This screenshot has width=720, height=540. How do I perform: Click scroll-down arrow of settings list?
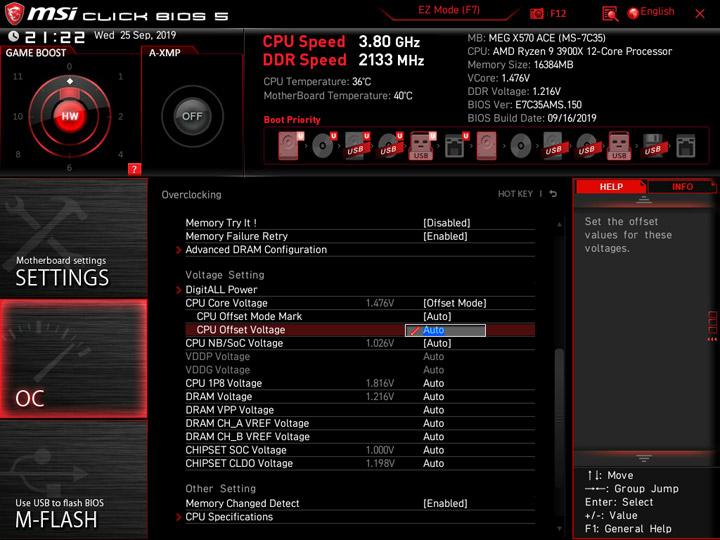point(559,529)
